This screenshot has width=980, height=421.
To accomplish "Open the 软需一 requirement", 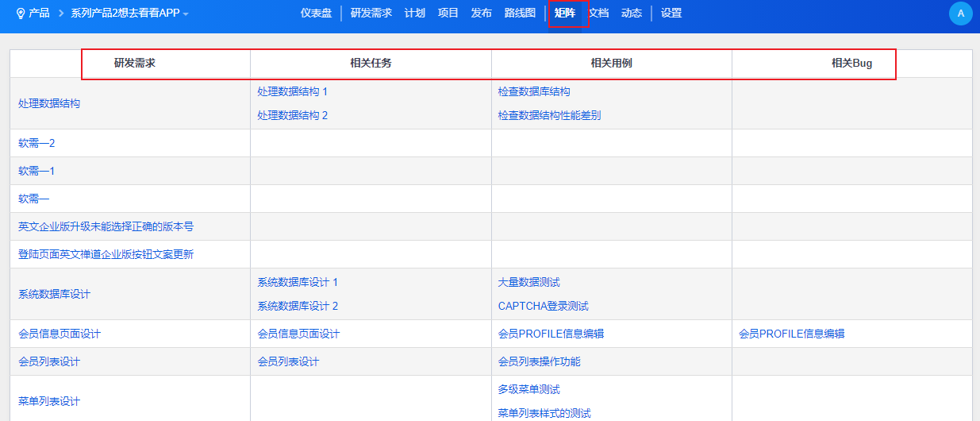I will [34, 199].
